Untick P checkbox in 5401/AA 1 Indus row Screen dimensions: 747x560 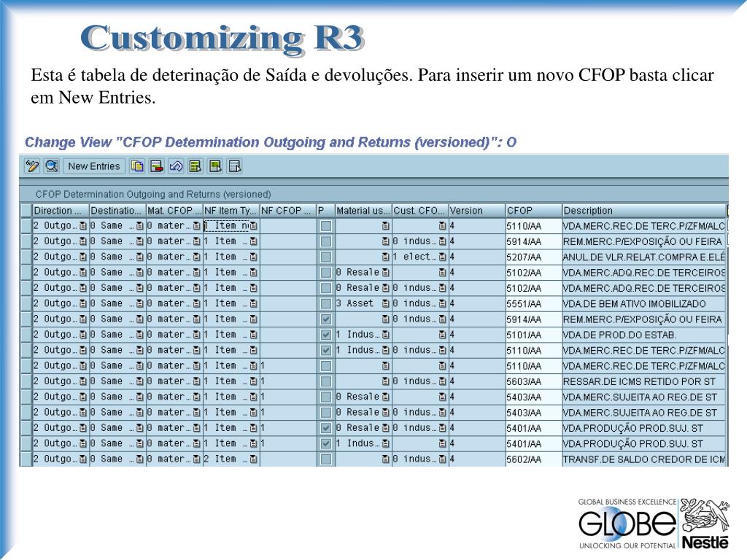click(x=326, y=444)
